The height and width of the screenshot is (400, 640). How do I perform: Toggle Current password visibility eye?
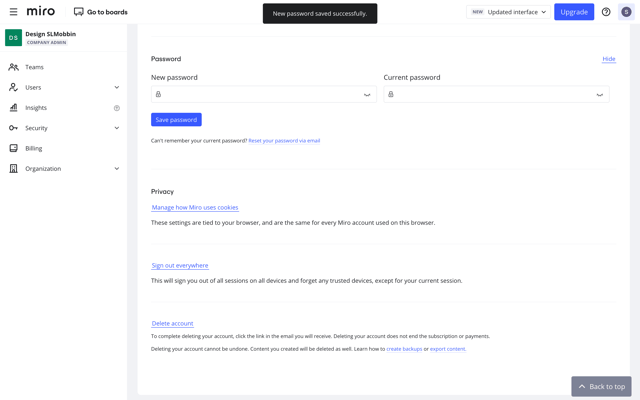600,95
